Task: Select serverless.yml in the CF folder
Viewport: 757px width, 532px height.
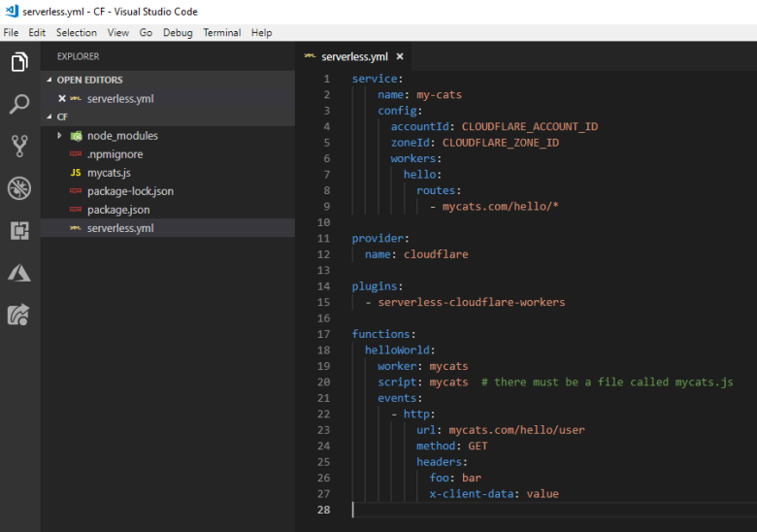Action: [x=168, y=228]
